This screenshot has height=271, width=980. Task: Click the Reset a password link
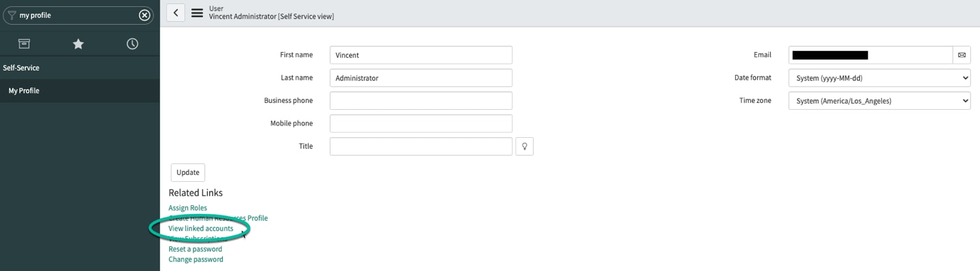click(x=195, y=249)
